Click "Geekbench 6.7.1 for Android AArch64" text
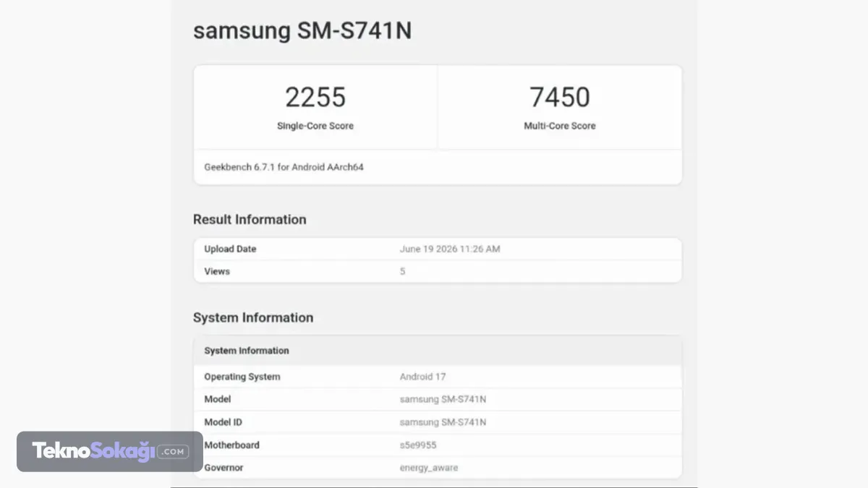Viewport: 868px width, 488px height. tap(284, 167)
